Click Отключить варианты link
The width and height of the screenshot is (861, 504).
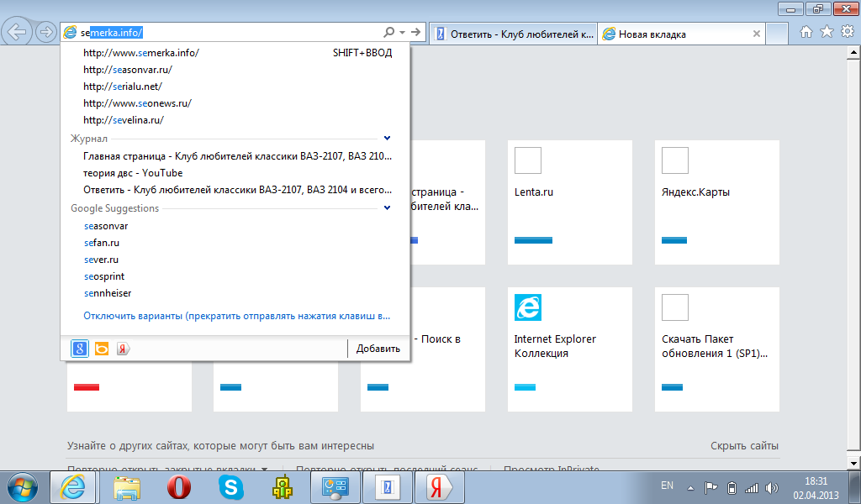point(236,317)
